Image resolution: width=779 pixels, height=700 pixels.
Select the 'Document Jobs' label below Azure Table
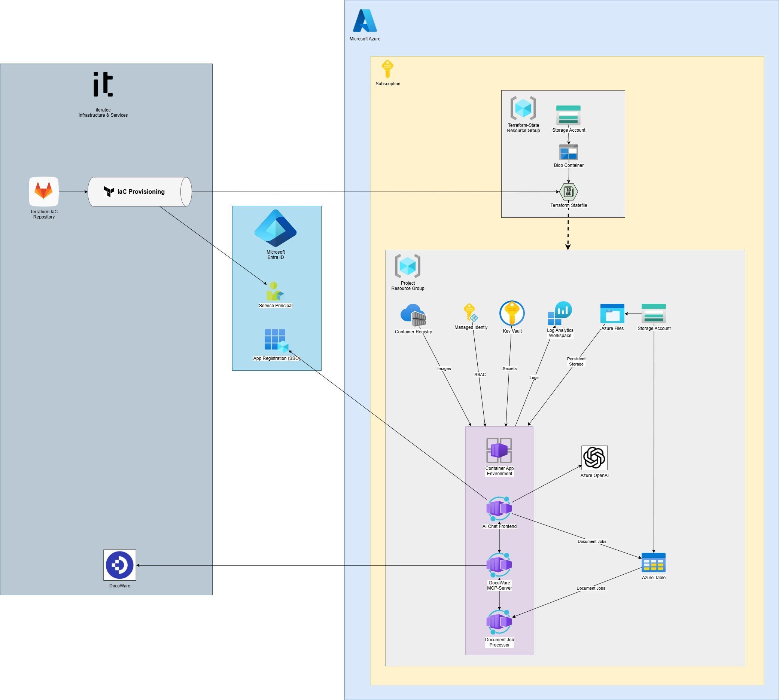tap(591, 588)
